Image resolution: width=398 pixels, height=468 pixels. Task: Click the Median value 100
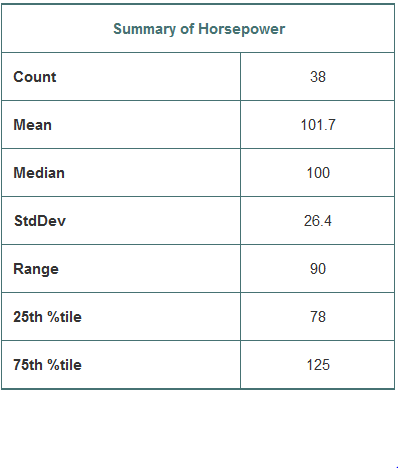[x=318, y=173]
